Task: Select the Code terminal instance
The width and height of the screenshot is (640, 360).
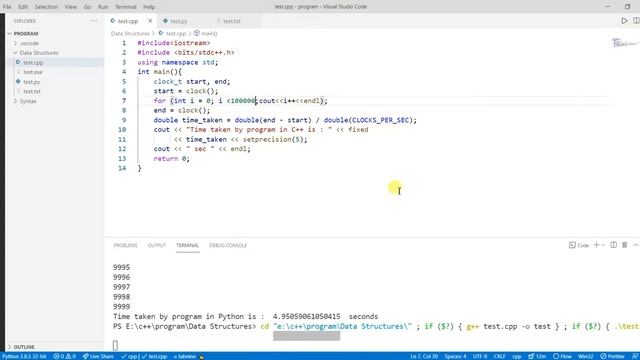Action: coord(579,245)
